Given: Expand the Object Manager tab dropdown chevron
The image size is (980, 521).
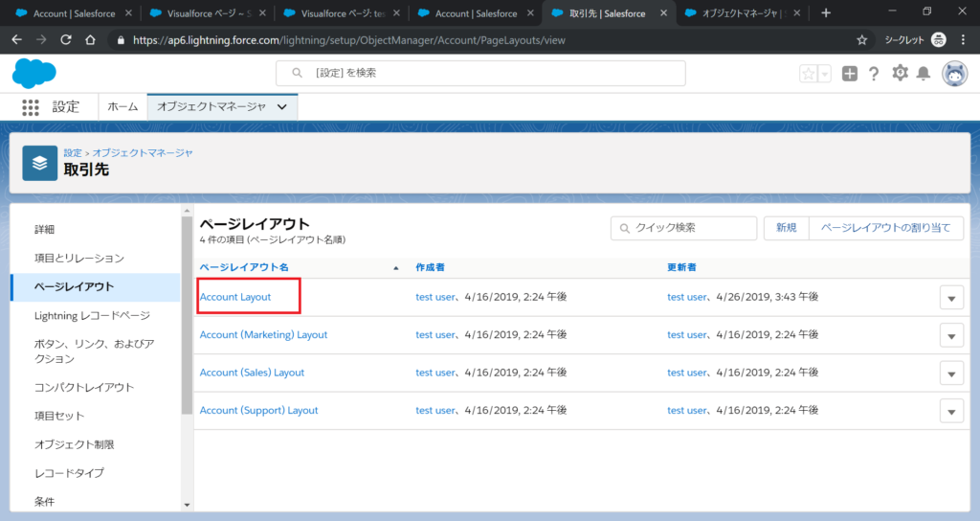Looking at the screenshot, I should tap(281, 107).
